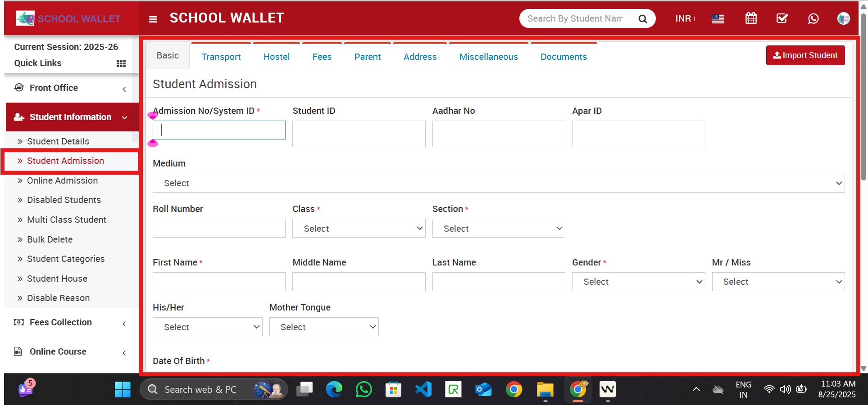The width and height of the screenshot is (868, 405).
Task: Open the Mother Tongue dropdown
Action: tap(324, 327)
